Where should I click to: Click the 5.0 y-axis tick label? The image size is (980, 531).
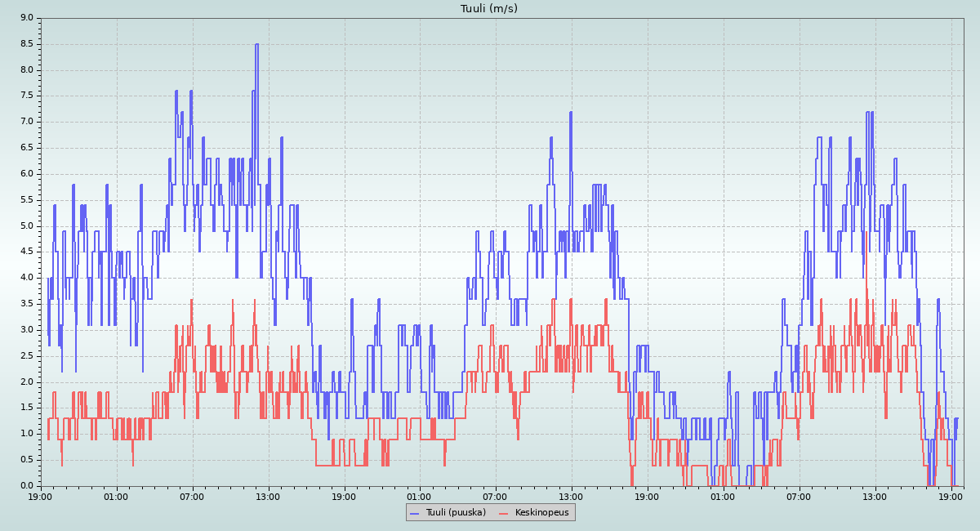pos(26,226)
